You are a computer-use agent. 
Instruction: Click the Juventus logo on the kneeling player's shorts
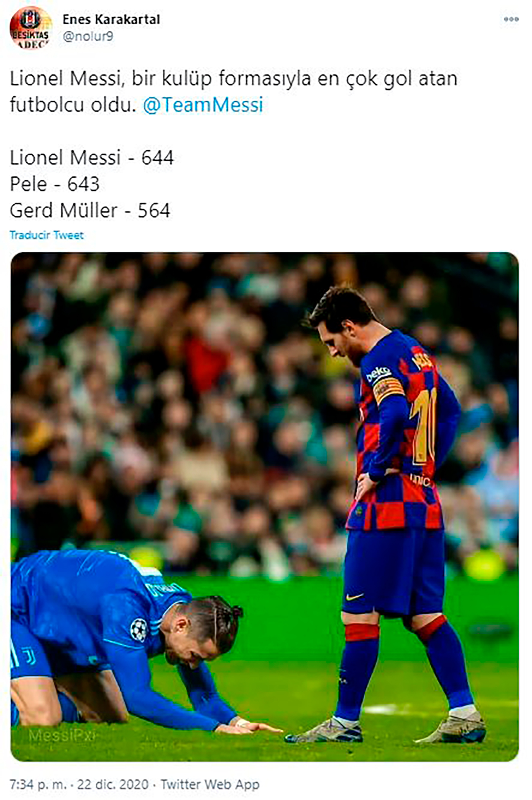click(29, 656)
